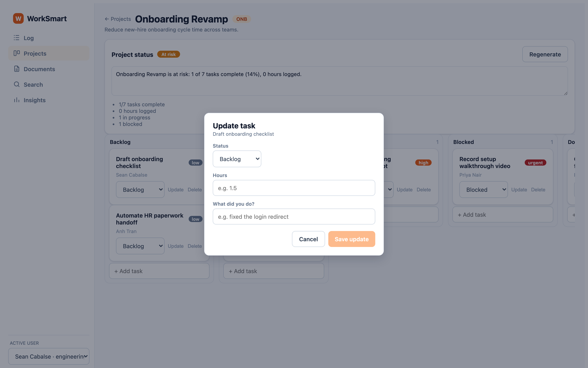The image size is (588, 368).
Task: Go to Log in sidebar
Action: coord(49,38)
